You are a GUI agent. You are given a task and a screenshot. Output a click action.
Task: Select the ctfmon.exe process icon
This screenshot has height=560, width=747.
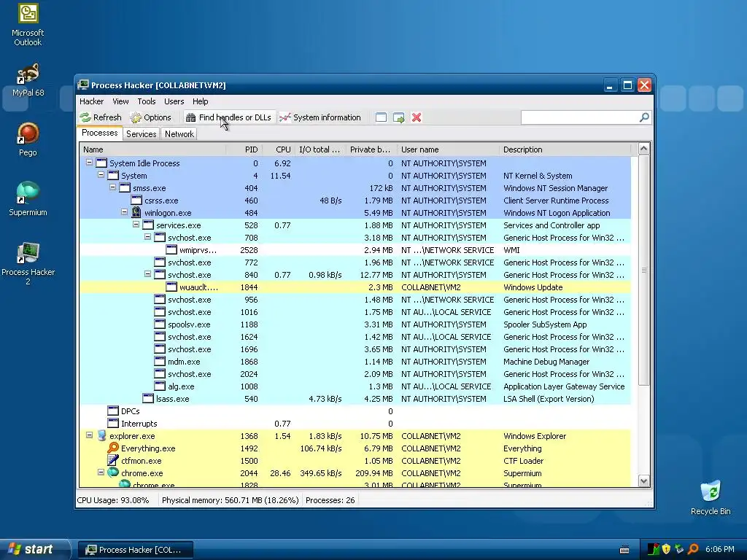click(113, 460)
